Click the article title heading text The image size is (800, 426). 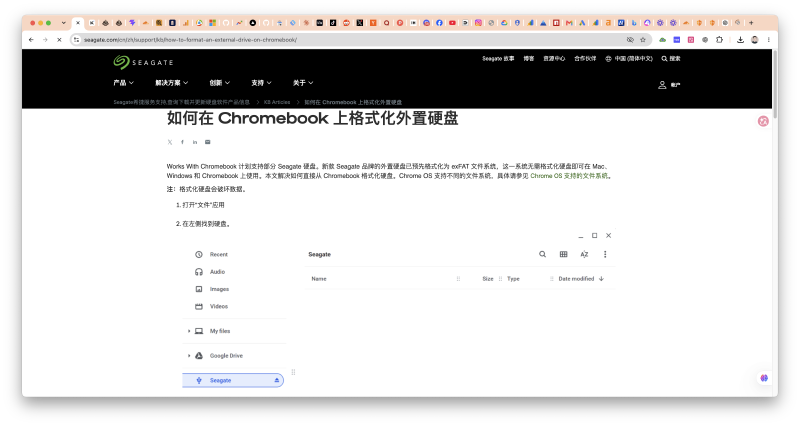point(312,118)
